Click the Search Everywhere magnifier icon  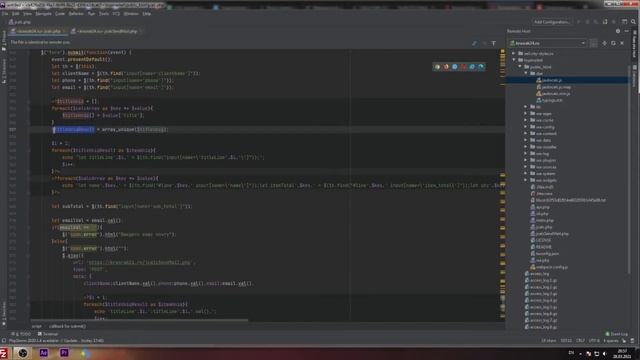[x=633, y=22]
